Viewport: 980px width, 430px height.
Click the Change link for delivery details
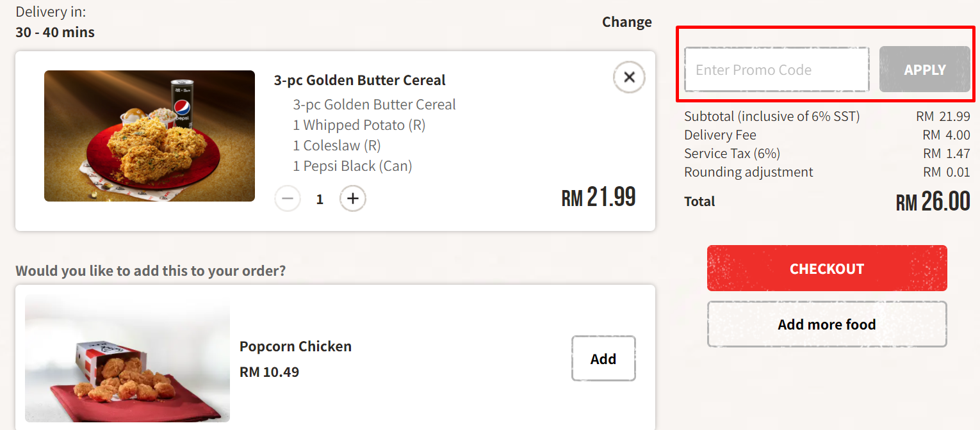626,21
